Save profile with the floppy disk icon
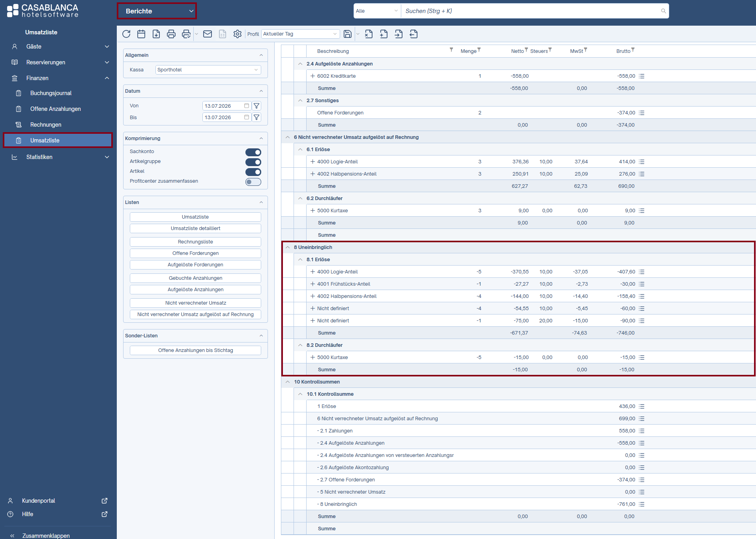756x539 pixels. (x=348, y=34)
